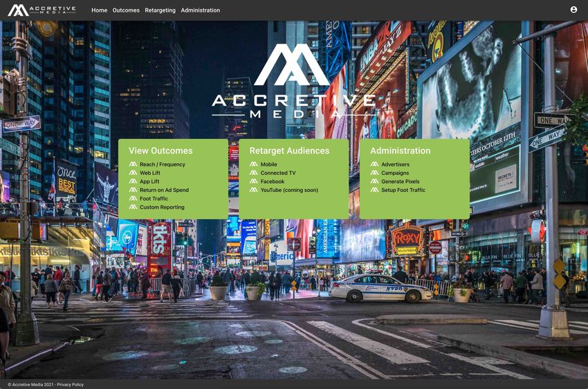Click the large center Accretive Media logo
The image size is (588, 389).
click(x=293, y=82)
